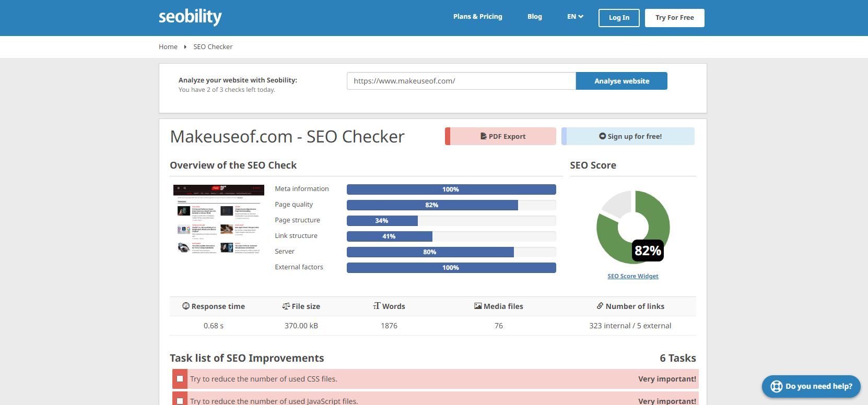Click the Server 80% progress bar

pyautogui.click(x=451, y=252)
